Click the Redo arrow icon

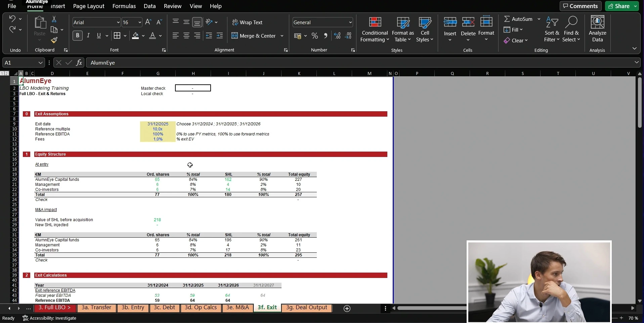click(12, 30)
